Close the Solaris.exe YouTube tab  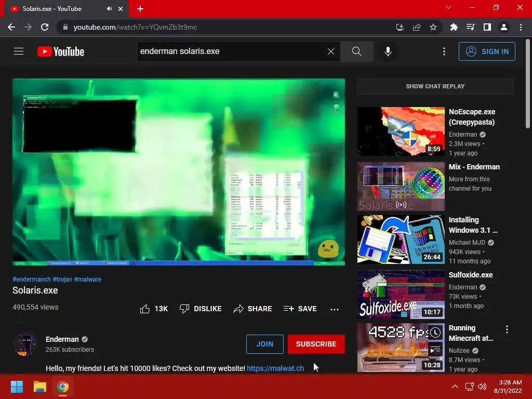(x=121, y=9)
